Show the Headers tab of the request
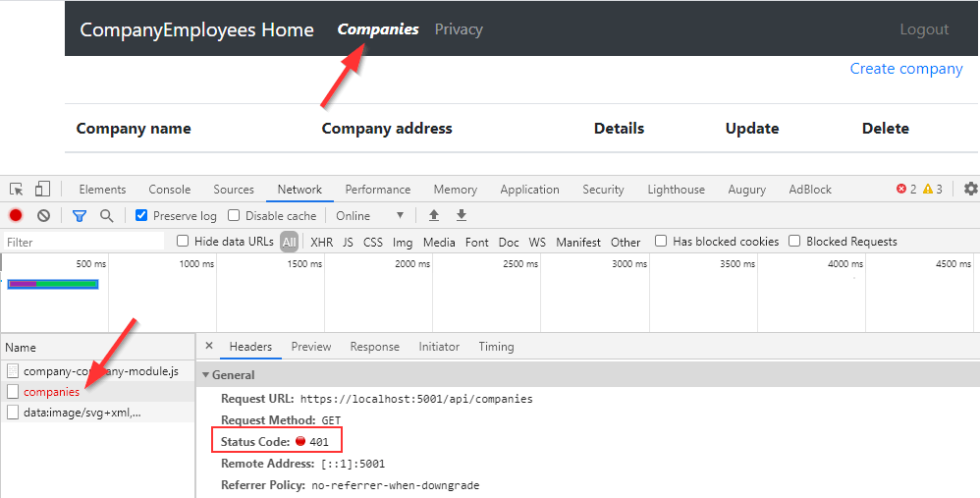The width and height of the screenshot is (980, 498). click(250, 347)
